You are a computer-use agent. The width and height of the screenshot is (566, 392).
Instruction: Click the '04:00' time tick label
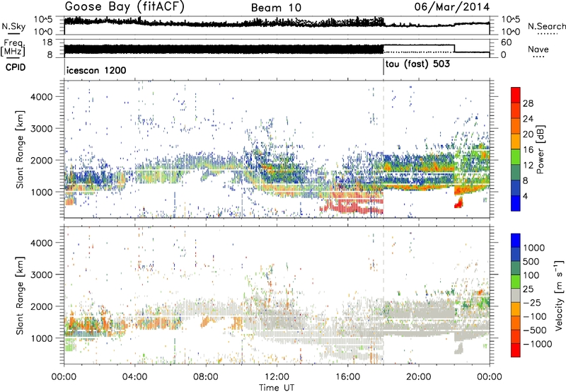[x=135, y=377]
